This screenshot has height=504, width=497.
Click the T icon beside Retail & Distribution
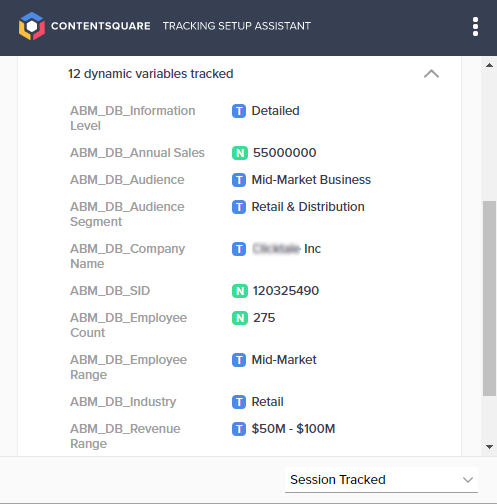[x=239, y=207]
